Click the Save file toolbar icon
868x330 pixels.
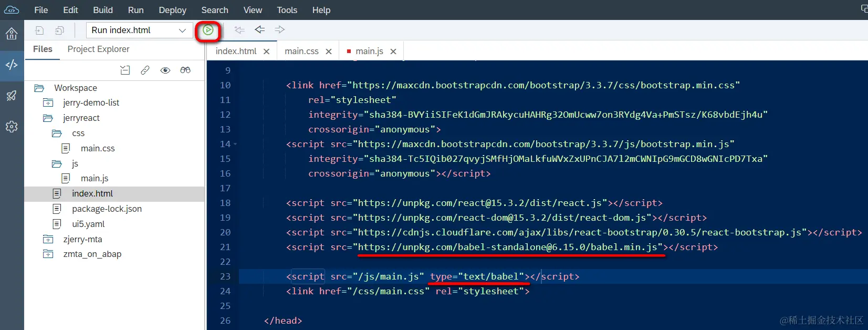[x=39, y=30]
